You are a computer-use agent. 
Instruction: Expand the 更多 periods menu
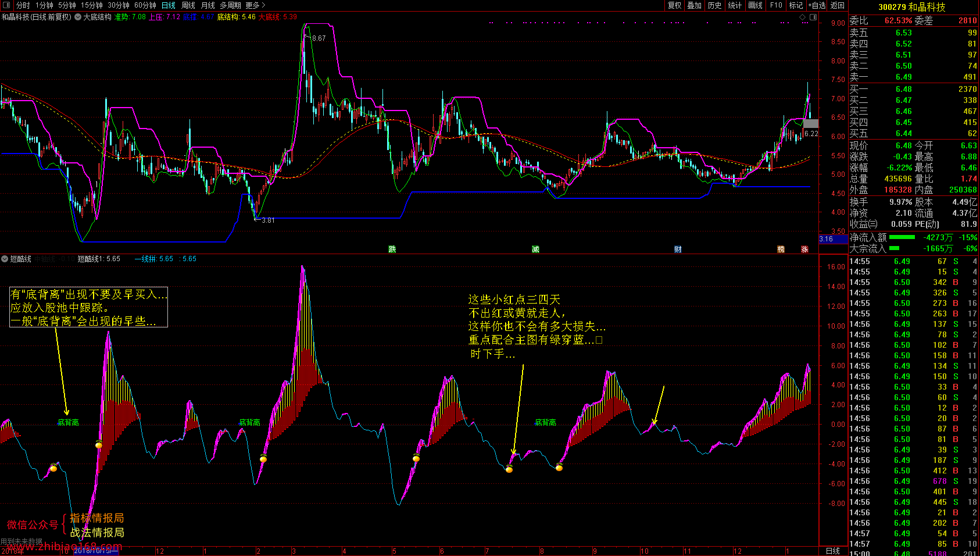(x=255, y=5)
